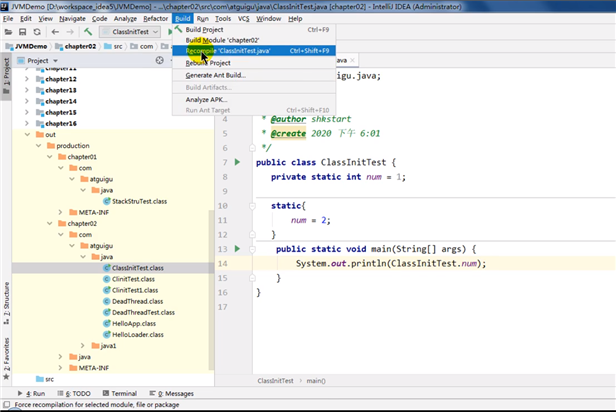
Task: Choose Generate Ant Build entry
Action: [x=254, y=75]
